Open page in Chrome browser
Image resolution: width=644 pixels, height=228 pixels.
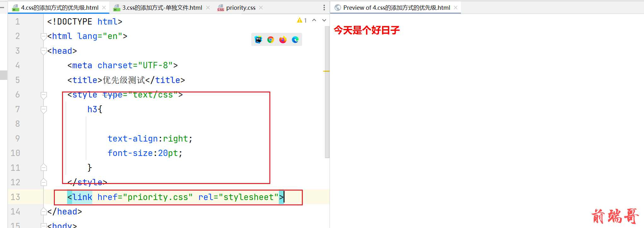point(270,40)
